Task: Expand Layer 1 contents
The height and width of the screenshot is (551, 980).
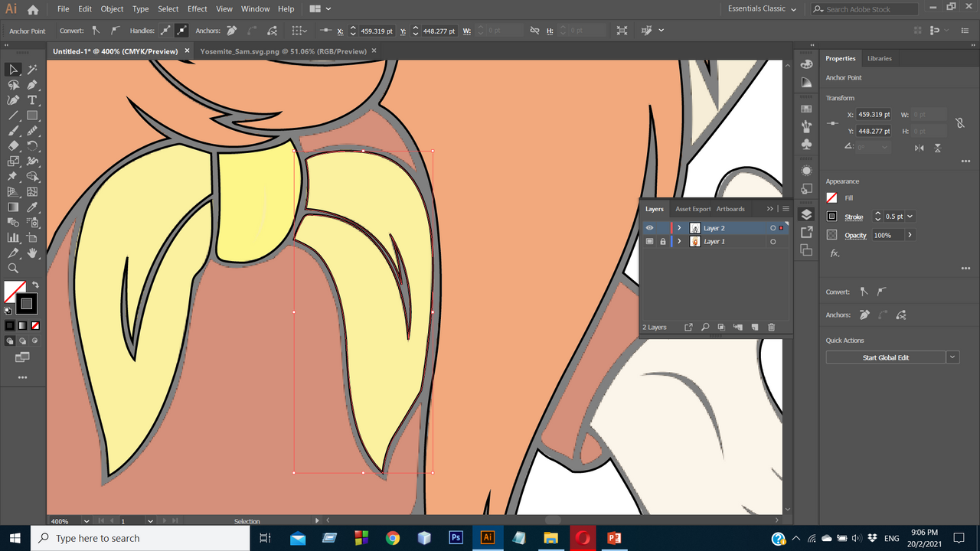Action: click(x=679, y=242)
